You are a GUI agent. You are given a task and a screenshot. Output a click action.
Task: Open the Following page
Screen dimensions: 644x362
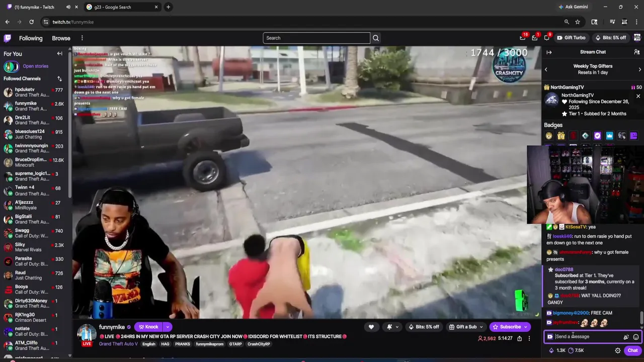31,38
